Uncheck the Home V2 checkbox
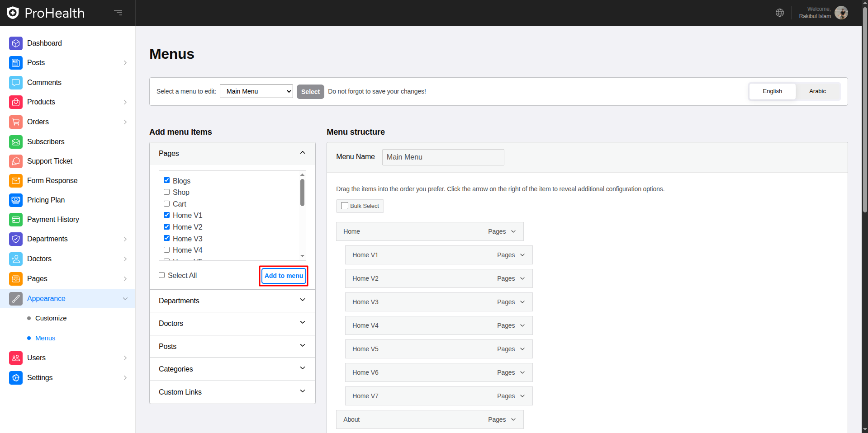 (x=166, y=227)
